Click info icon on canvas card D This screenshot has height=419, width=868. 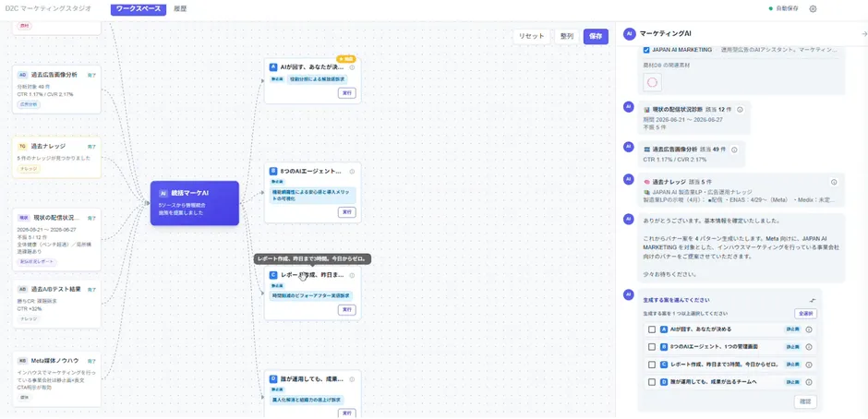pos(352,379)
